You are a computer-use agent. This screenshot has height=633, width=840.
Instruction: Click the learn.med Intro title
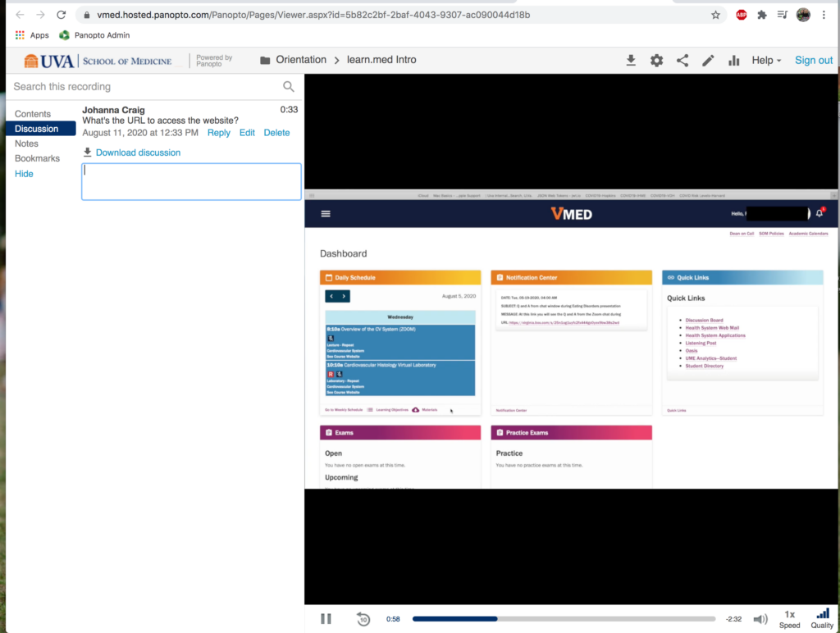tap(381, 60)
